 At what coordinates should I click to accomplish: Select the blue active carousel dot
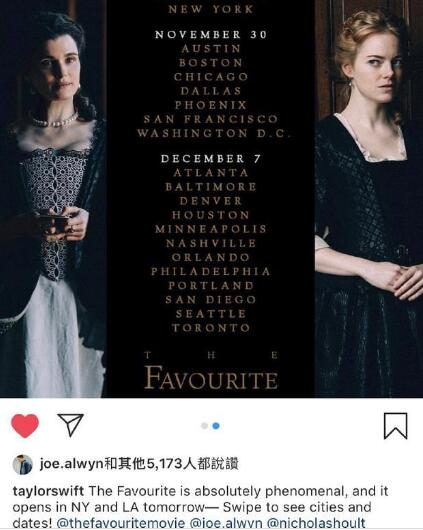(x=216, y=426)
